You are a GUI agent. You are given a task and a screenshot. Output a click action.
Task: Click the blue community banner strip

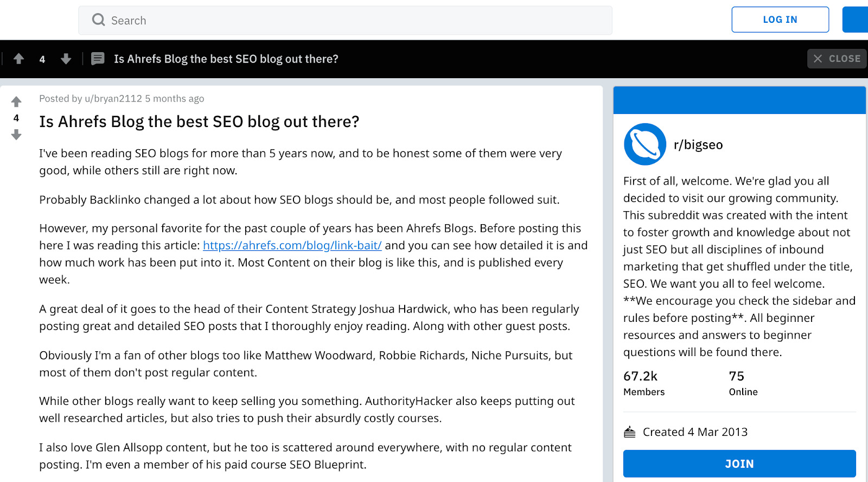tap(739, 100)
